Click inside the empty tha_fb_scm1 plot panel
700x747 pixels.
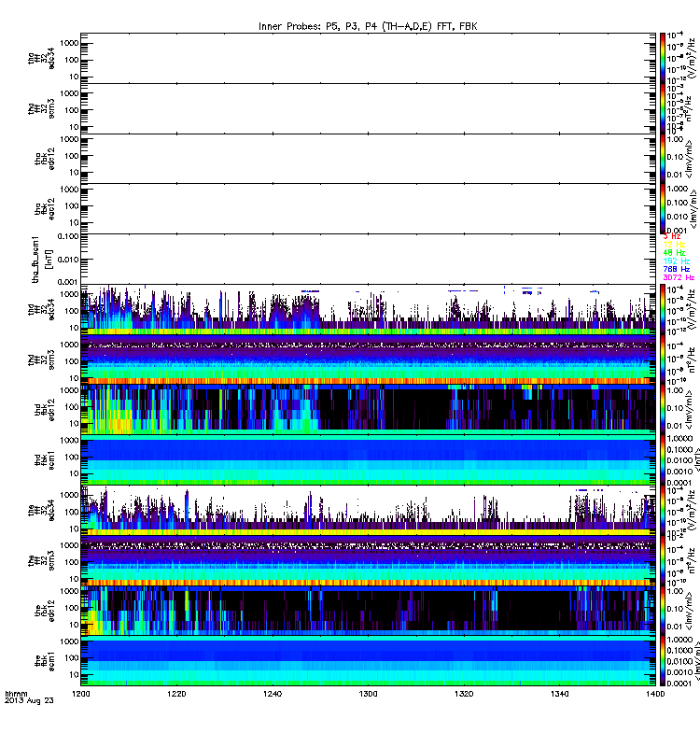point(368,260)
